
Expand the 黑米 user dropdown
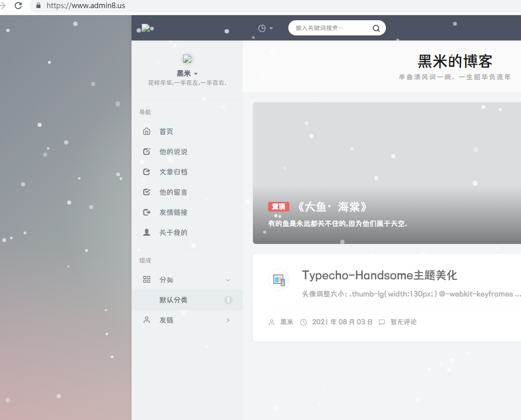187,73
